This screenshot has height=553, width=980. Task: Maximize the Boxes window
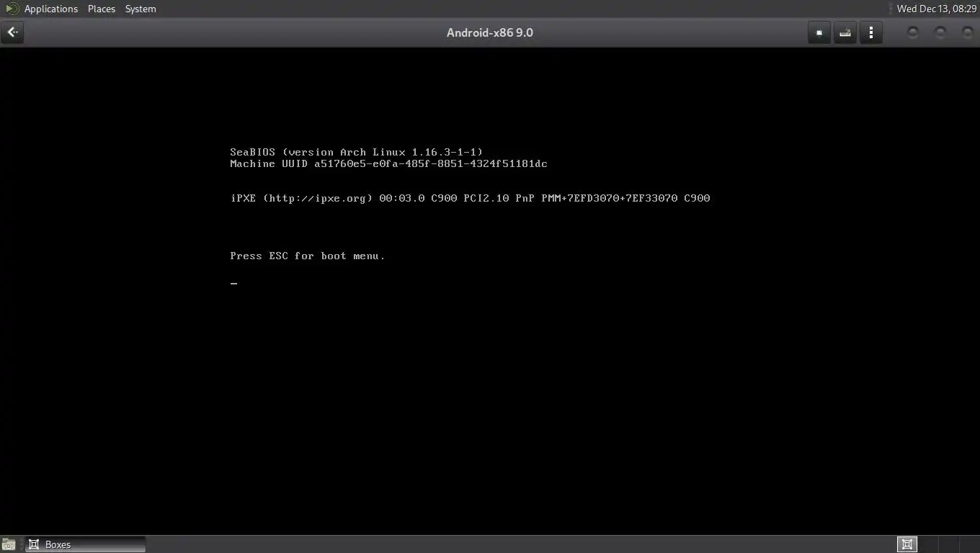click(940, 32)
